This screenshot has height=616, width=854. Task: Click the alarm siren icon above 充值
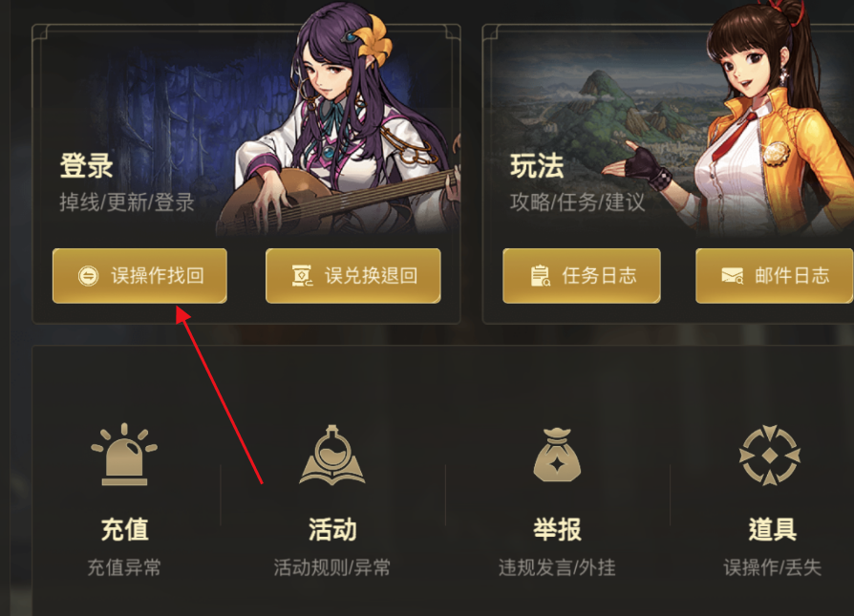tap(124, 455)
